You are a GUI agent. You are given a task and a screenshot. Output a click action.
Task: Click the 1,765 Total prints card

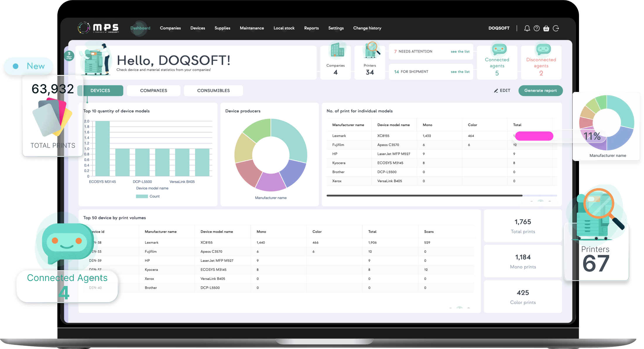pos(523,226)
